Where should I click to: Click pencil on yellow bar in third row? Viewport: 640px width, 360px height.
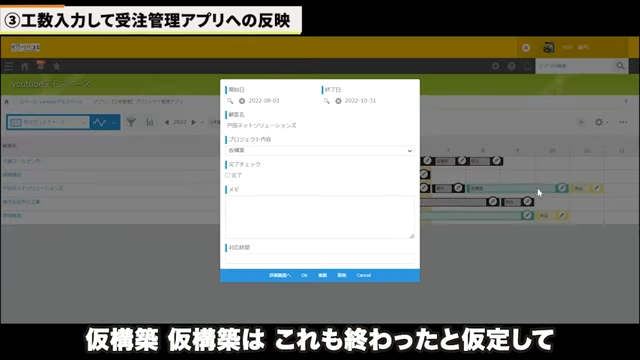(x=597, y=188)
